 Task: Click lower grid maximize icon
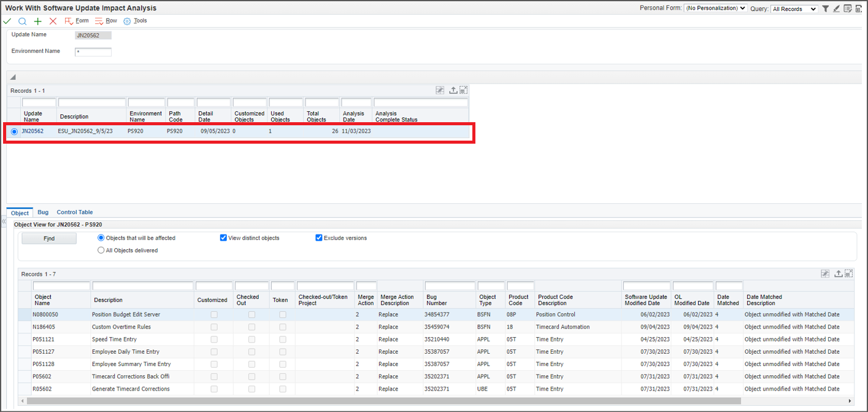pyautogui.click(x=849, y=274)
